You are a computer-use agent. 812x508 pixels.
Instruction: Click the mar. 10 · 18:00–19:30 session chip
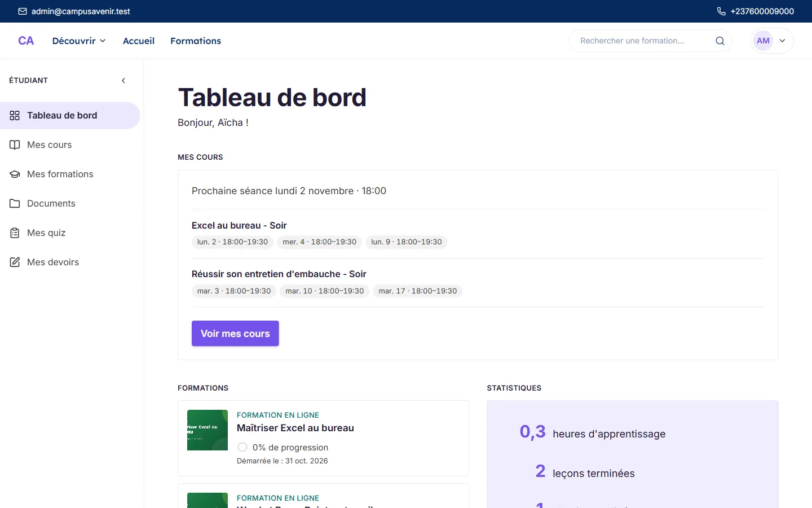(325, 291)
